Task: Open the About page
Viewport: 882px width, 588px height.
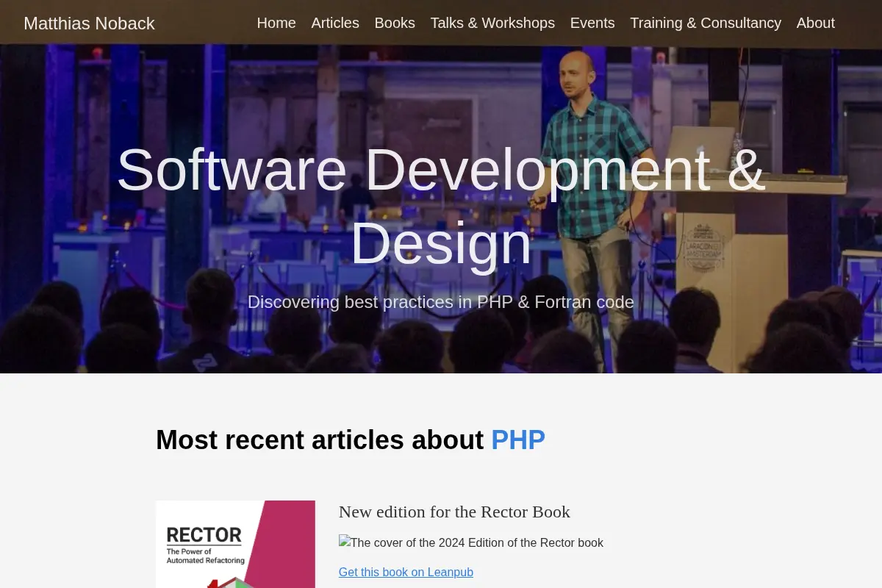Action: click(x=816, y=23)
